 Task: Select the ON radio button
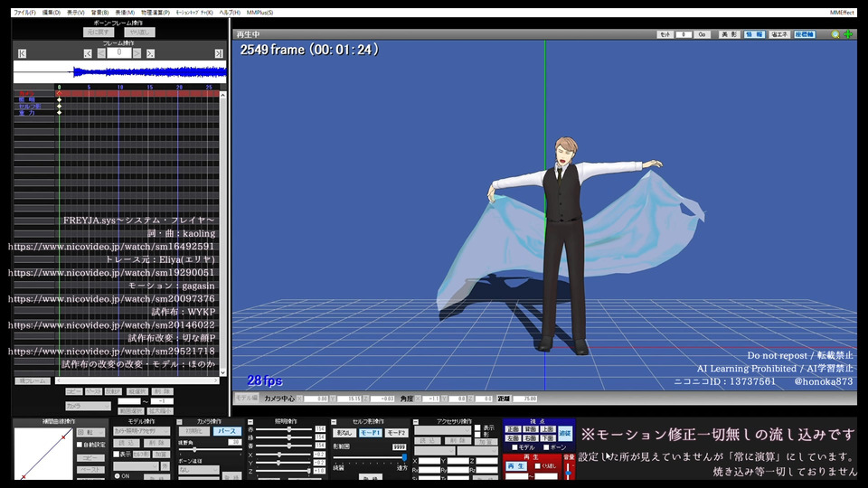point(118,476)
